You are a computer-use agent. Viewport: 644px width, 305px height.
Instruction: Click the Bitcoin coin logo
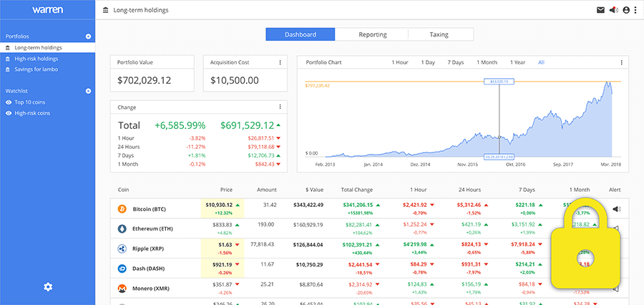pos(122,209)
